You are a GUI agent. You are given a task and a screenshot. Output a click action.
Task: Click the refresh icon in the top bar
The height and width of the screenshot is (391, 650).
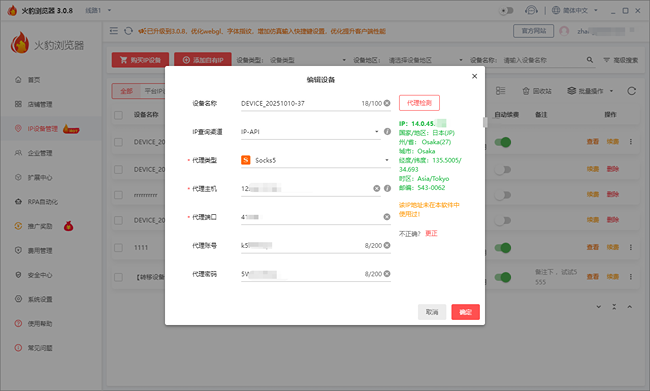click(x=129, y=31)
